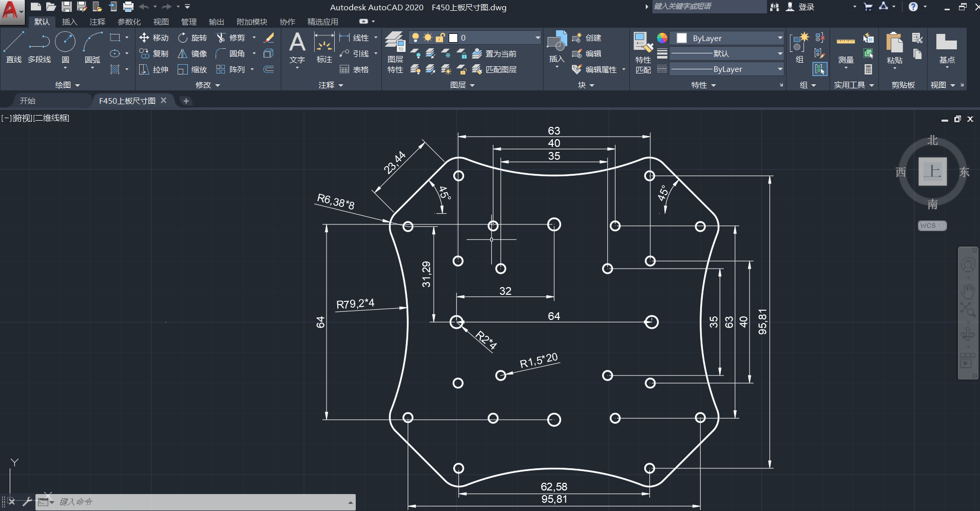Open the 默认 ribbon tab
The width and height of the screenshot is (980, 511).
click(x=42, y=22)
